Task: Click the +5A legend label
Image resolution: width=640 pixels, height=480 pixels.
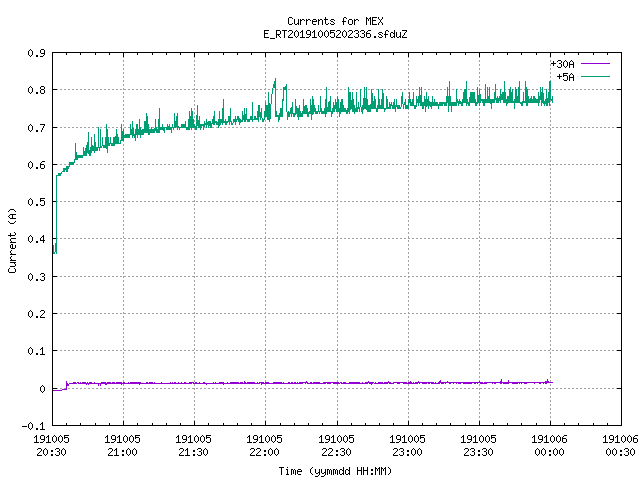Action: point(565,77)
